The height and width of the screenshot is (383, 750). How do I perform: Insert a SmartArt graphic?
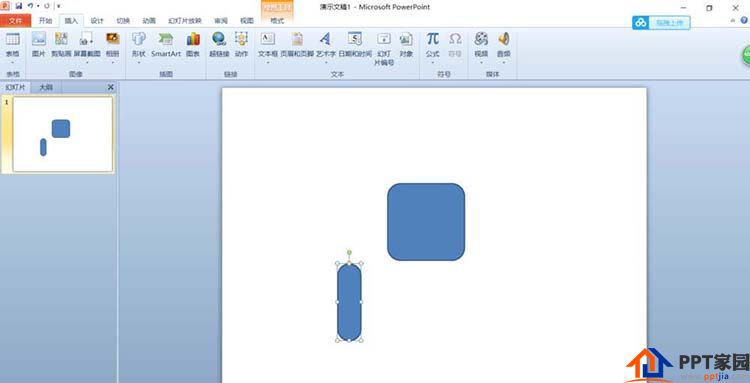click(166, 44)
